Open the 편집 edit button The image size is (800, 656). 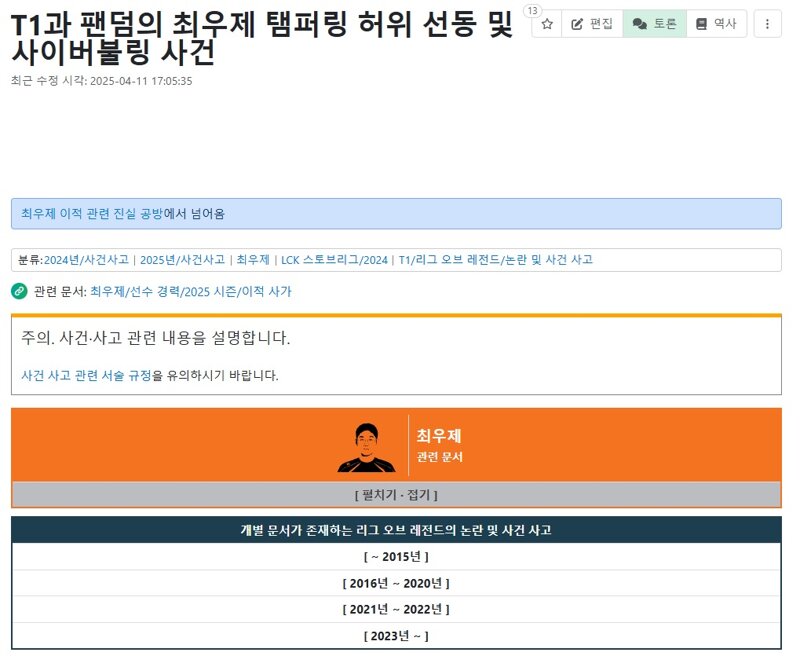592,24
